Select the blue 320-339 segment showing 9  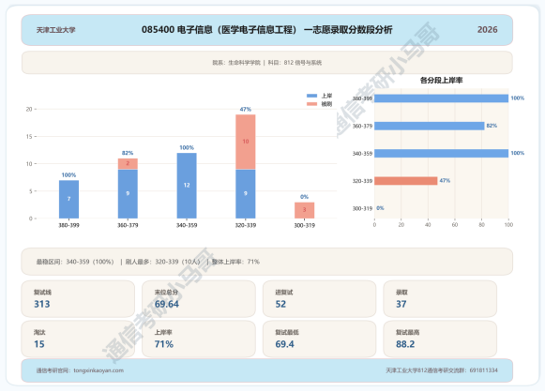tap(246, 194)
